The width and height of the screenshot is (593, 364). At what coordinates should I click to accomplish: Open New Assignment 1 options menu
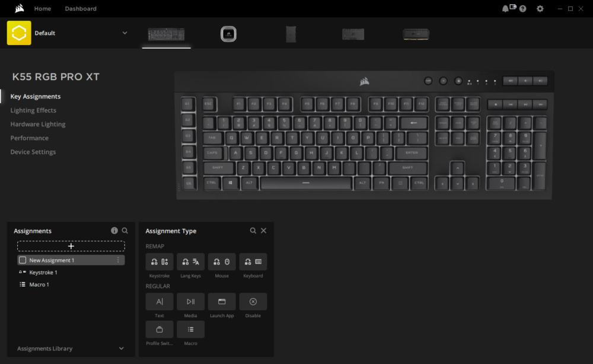pyautogui.click(x=119, y=260)
